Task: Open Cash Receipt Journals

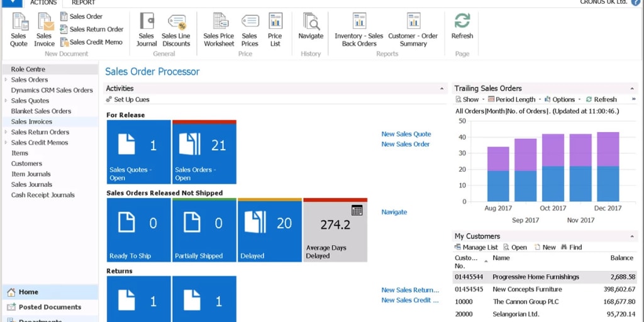Action: pyautogui.click(x=43, y=195)
